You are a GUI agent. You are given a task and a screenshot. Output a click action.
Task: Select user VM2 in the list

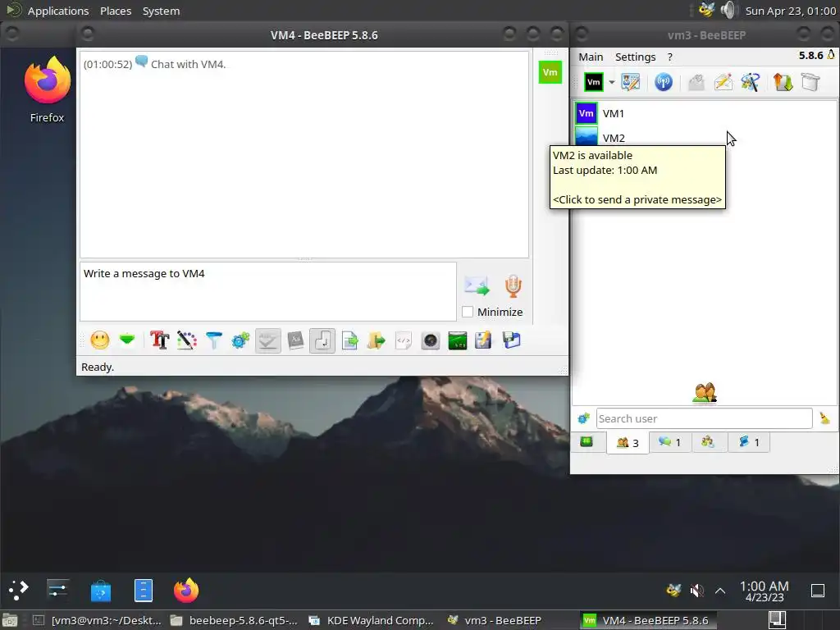tap(705, 138)
